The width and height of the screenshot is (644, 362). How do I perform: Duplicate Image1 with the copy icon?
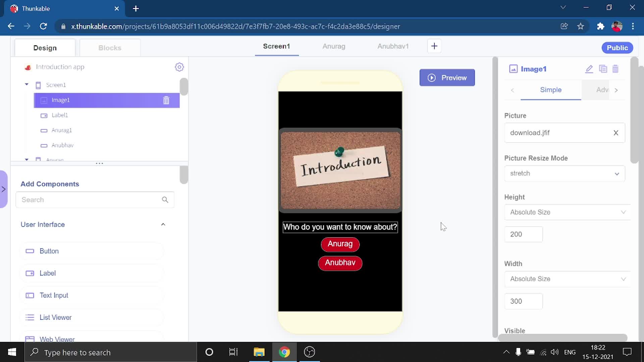pyautogui.click(x=603, y=69)
